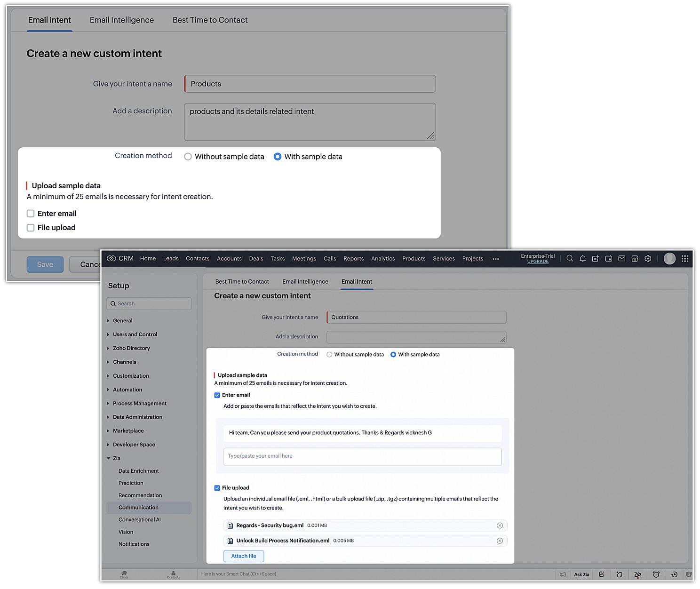The width and height of the screenshot is (700, 589).
Task: Uncheck File upload in Quotations form
Action: click(217, 488)
